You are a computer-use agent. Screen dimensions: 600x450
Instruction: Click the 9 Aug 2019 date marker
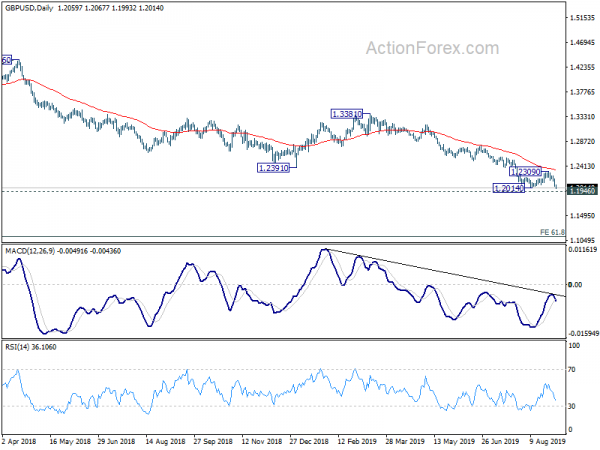pos(548,441)
